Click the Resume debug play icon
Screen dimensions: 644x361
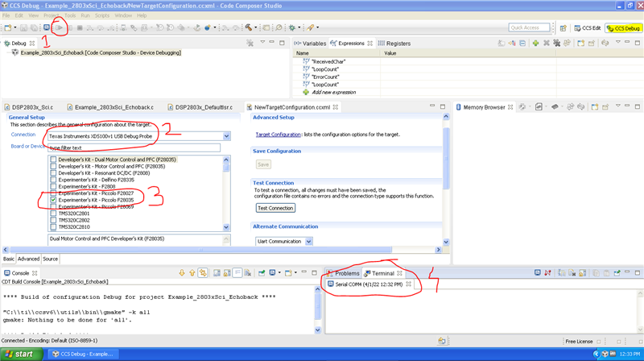coord(59,28)
